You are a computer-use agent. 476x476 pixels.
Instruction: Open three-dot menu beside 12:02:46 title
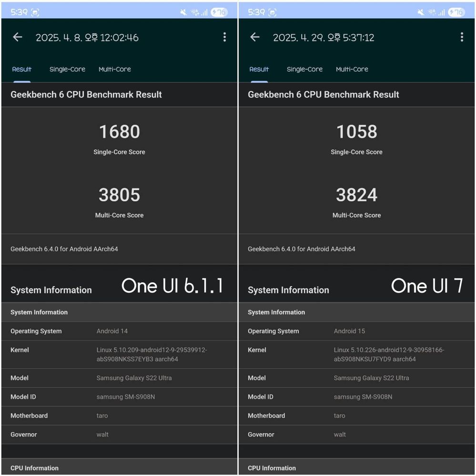tap(224, 37)
